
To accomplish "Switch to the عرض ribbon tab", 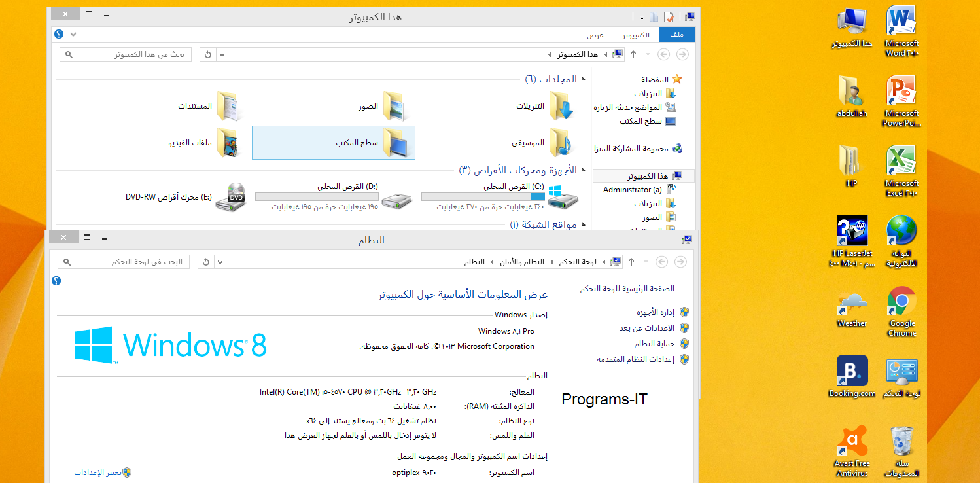I will 595,35.
